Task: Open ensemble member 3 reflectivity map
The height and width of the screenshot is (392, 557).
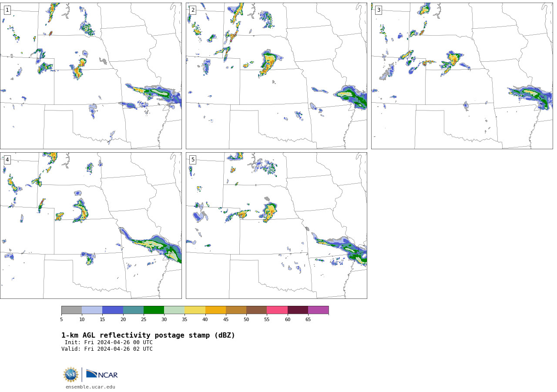Action: (462, 76)
